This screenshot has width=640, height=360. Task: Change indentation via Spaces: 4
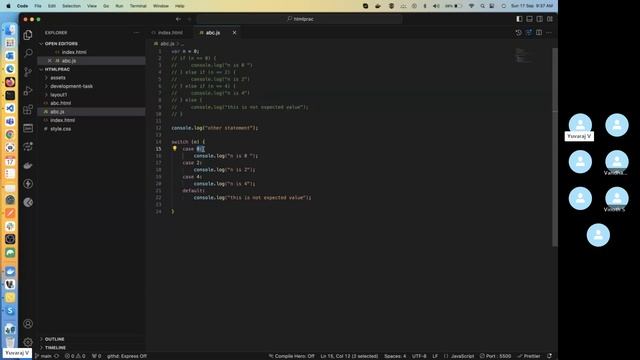coord(395,356)
